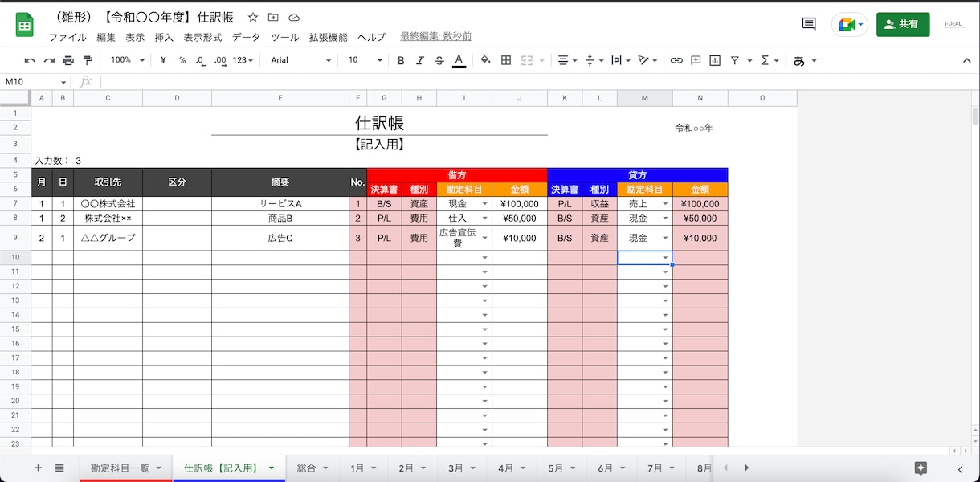
Task: Open the more number formats 123 dropdown
Action: tap(243, 60)
